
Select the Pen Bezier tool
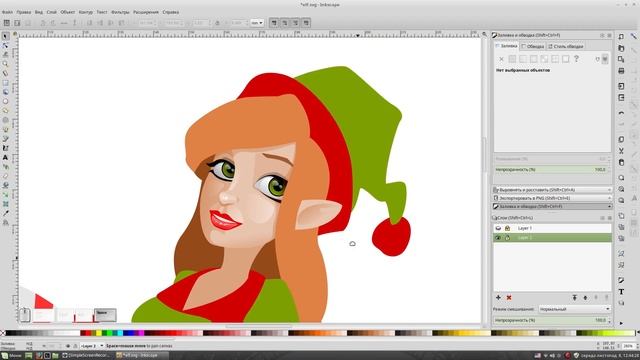coord(5,139)
